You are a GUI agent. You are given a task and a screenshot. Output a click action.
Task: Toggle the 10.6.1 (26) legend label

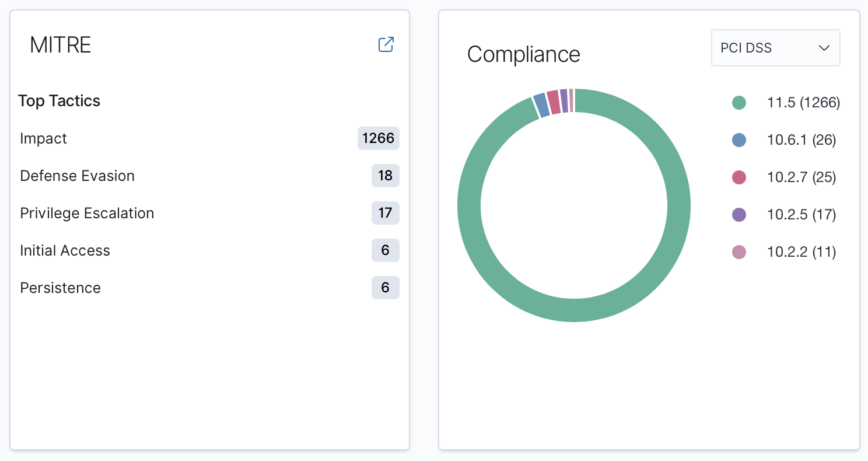[x=801, y=140]
